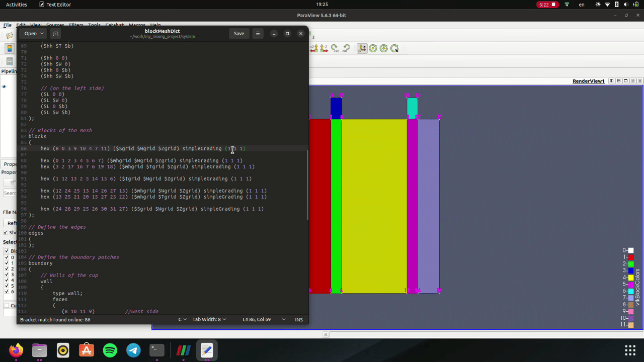644x362 pixels.
Task: Click the ParaView spreadsheet calculator icon
Action: (10, 61)
